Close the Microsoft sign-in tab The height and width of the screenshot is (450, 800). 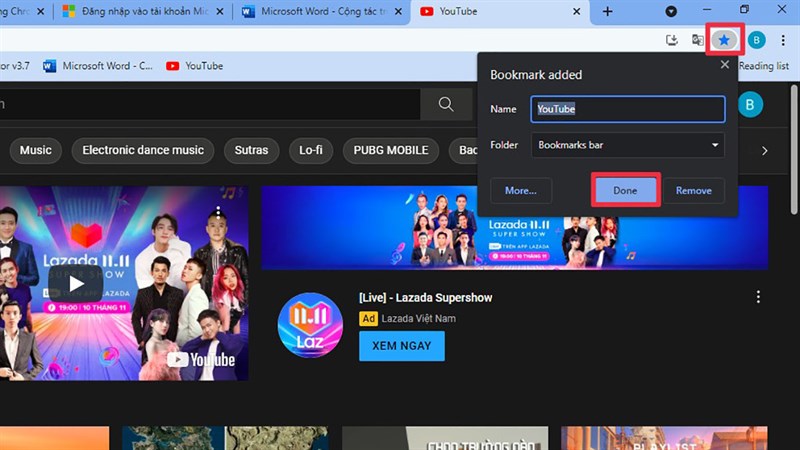pyautogui.click(x=220, y=11)
